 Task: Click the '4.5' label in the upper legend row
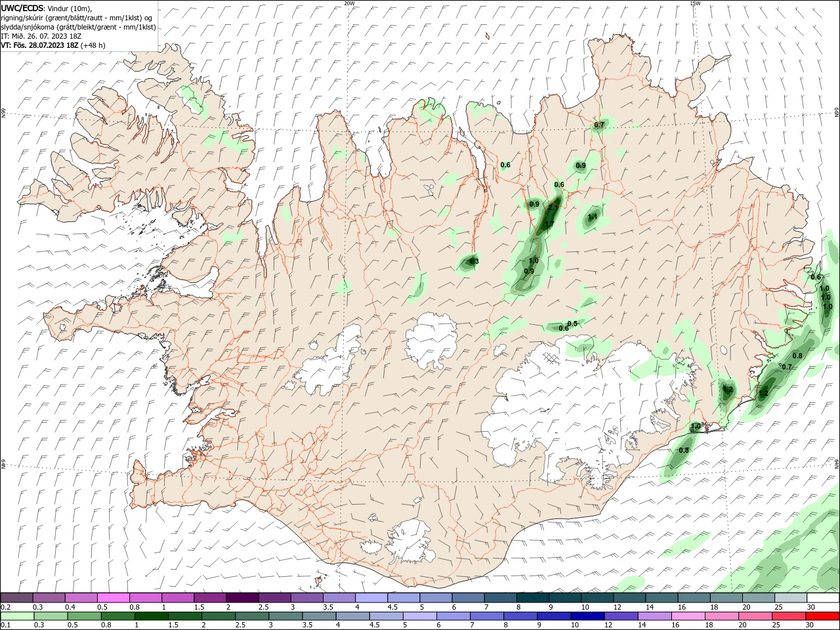392,607
